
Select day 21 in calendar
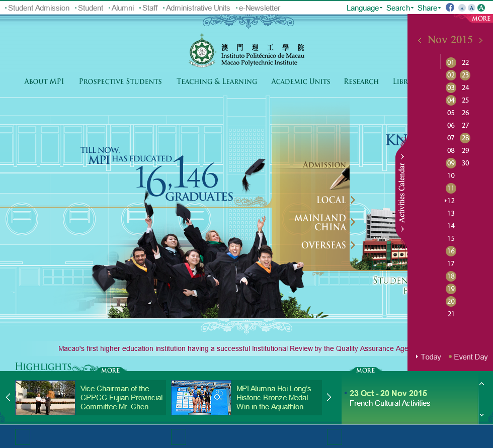451,314
